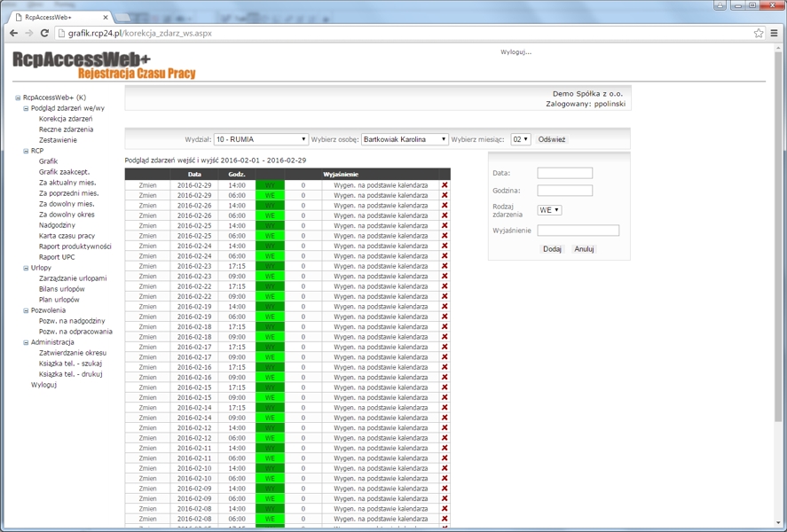Open the Wybierz miesiąc month dropdown
The height and width of the screenshot is (532, 787).
click(520, 140)
